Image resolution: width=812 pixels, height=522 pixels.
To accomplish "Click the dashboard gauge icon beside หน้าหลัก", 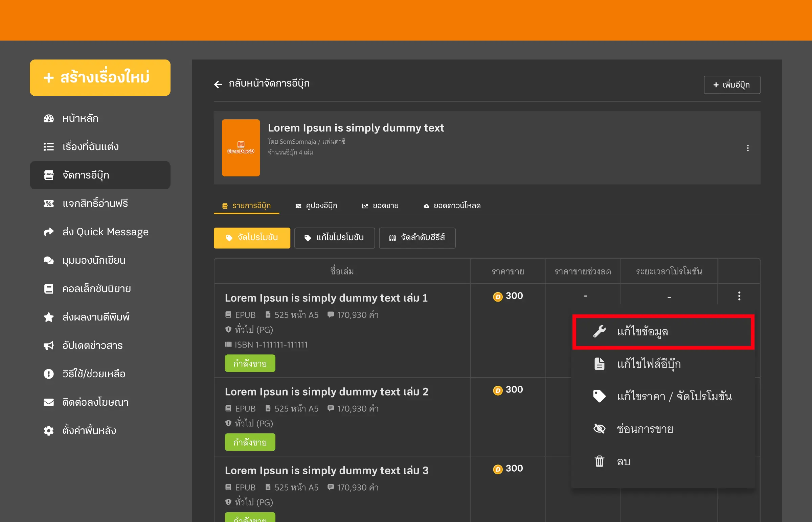I will [48, 118].
